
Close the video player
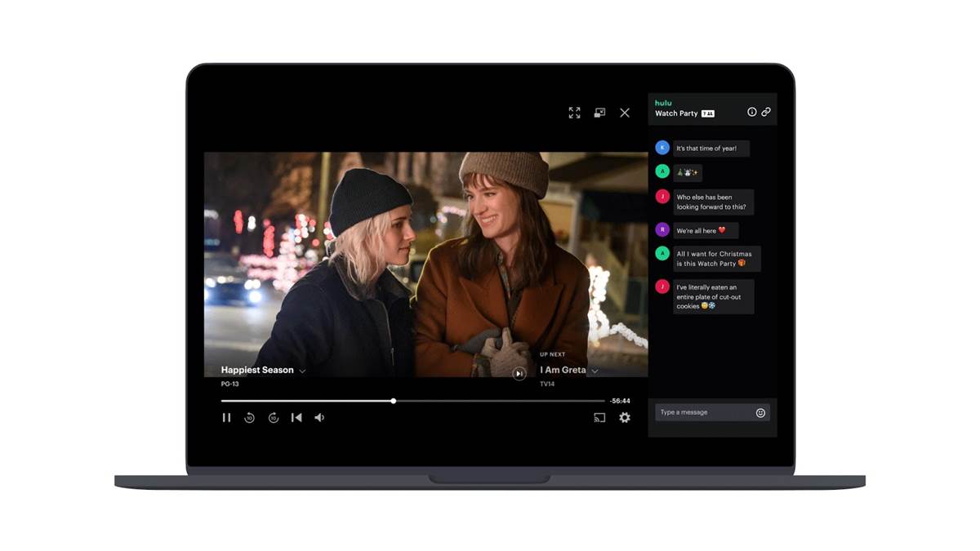[625, 113]
